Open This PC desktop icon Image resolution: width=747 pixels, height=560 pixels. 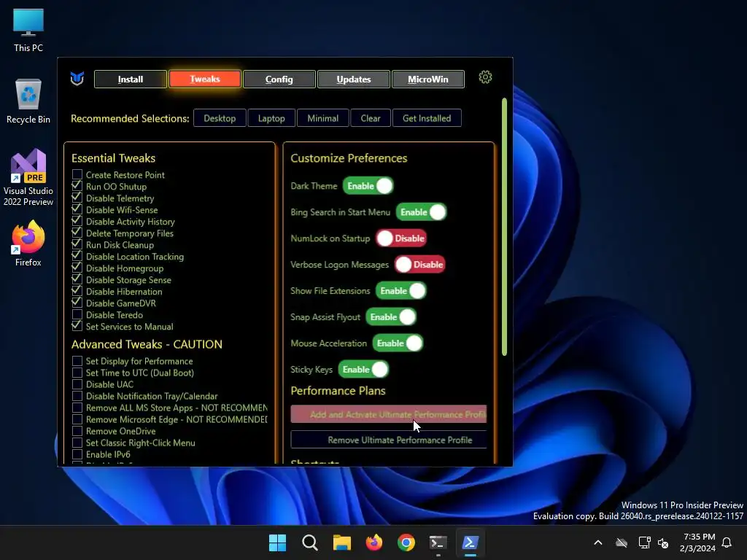28,31
